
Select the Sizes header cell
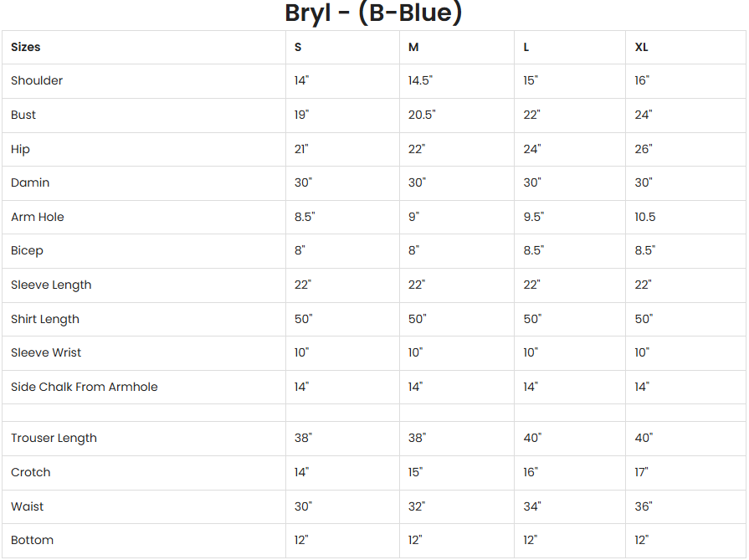[26, 47]
